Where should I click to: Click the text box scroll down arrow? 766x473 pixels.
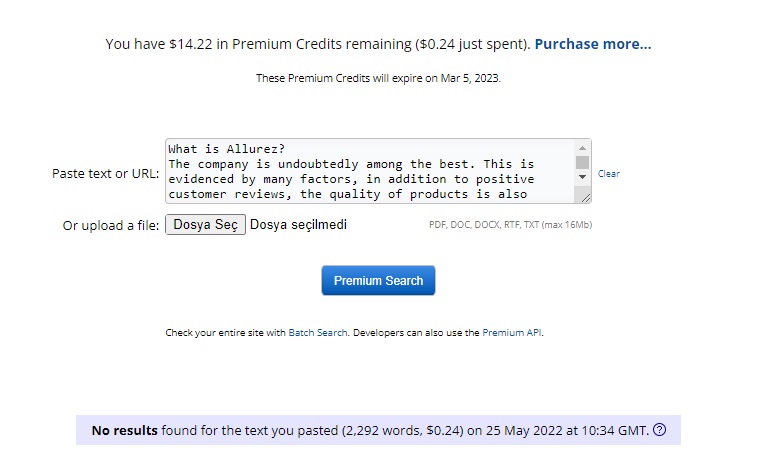pyautogui.click(x=582, y=177)
